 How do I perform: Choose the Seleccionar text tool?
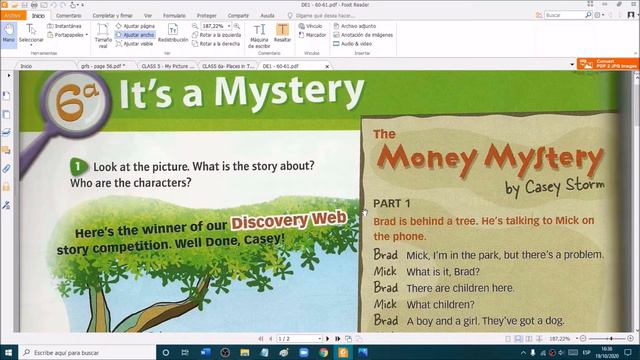click(31, 34)
